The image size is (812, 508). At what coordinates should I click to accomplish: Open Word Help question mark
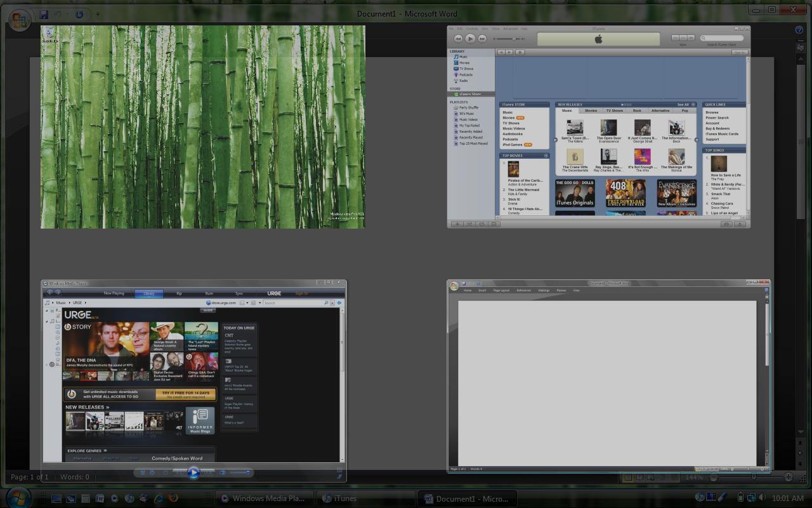click(799, 29)
